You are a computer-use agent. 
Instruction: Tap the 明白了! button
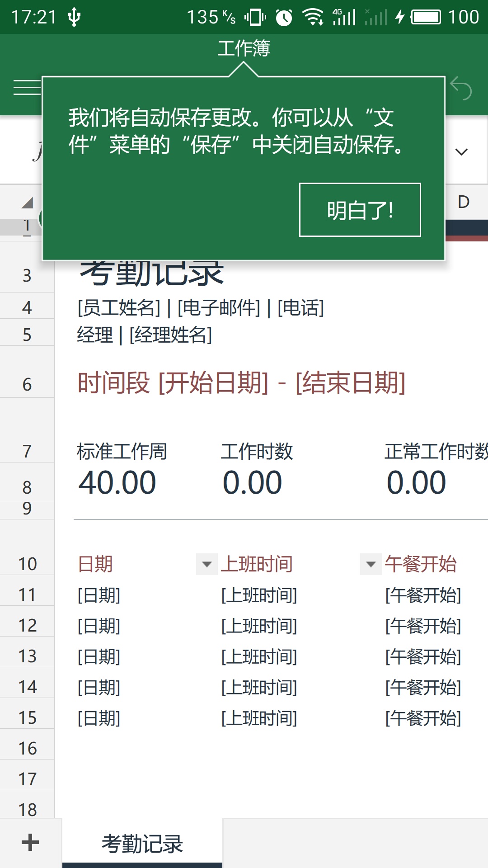pyautogui.click(x=360, y=210)
